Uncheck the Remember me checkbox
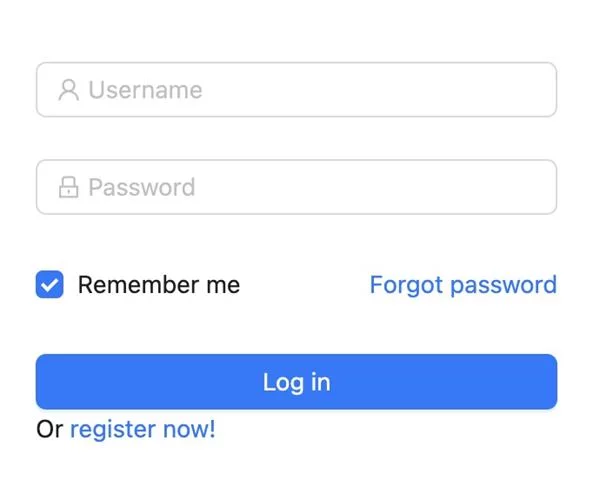The height and width of the screenshot is (480, 600). [49, 285]
